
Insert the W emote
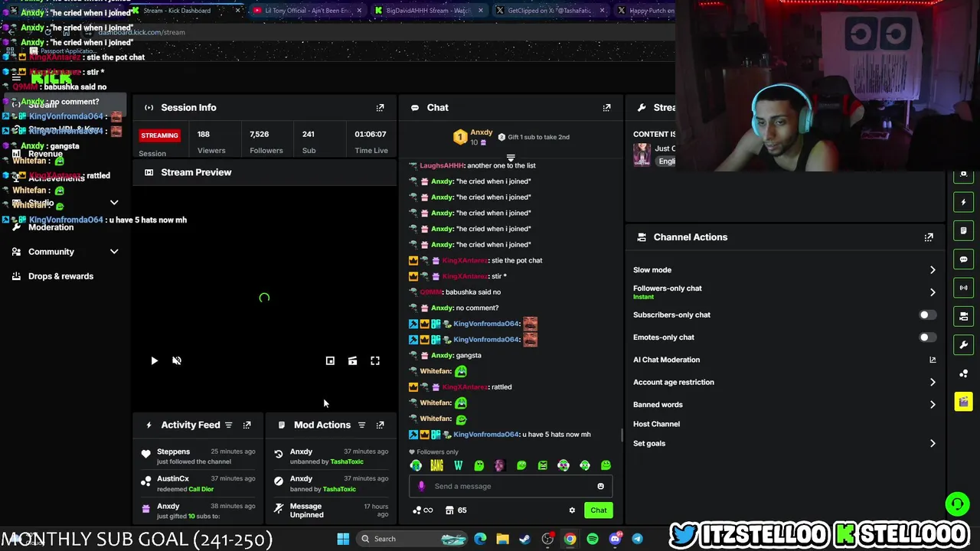(458, 465)
